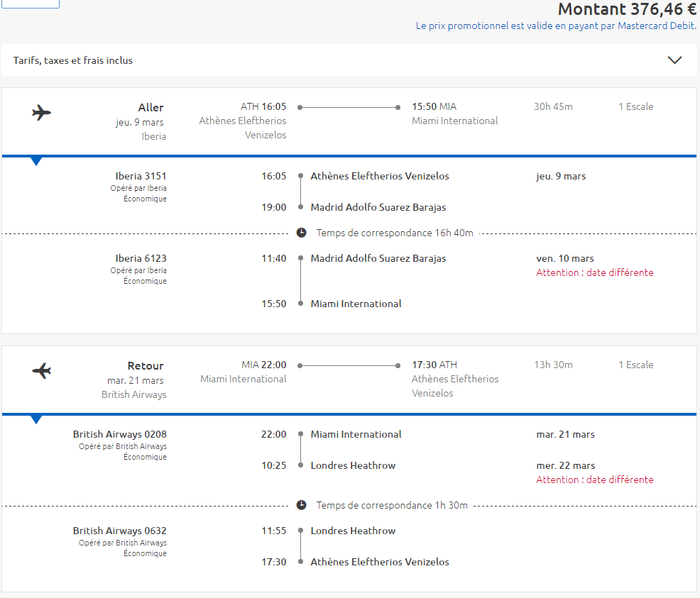
Task: Click clock icon beside 1h 30m layover
Action: point(301,505)
